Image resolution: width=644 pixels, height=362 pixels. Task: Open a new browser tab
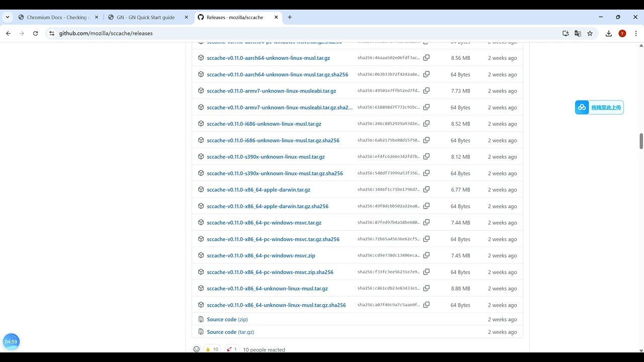(x=289, y=17)
